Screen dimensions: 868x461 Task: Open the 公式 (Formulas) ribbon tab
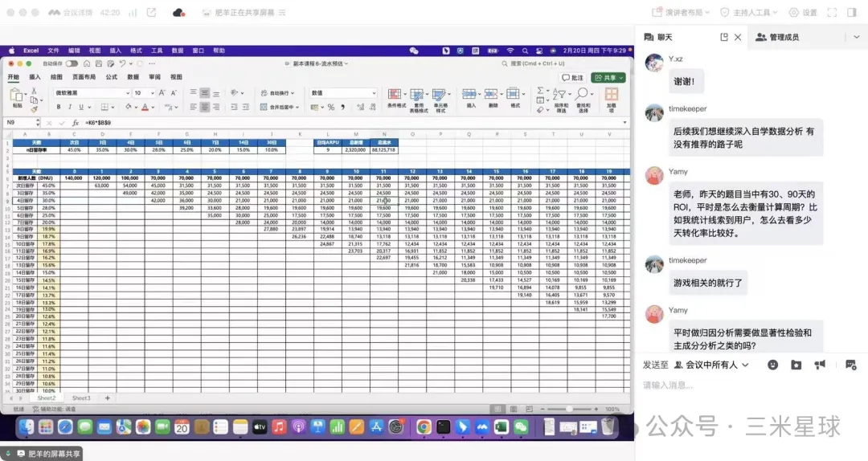pyautogui.click(x=111, y=77)
